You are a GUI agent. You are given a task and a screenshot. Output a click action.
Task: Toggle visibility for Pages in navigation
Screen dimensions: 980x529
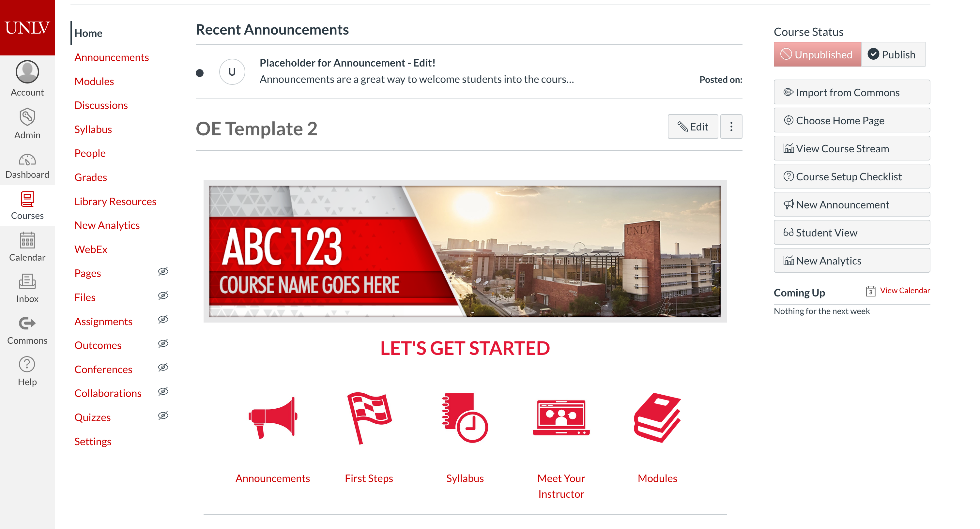point(163,272)
